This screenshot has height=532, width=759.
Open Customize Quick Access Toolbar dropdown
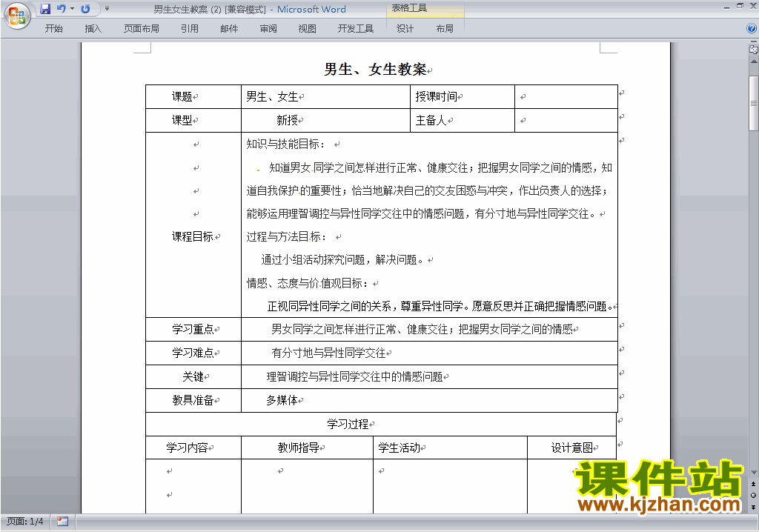tap(107, 9)
